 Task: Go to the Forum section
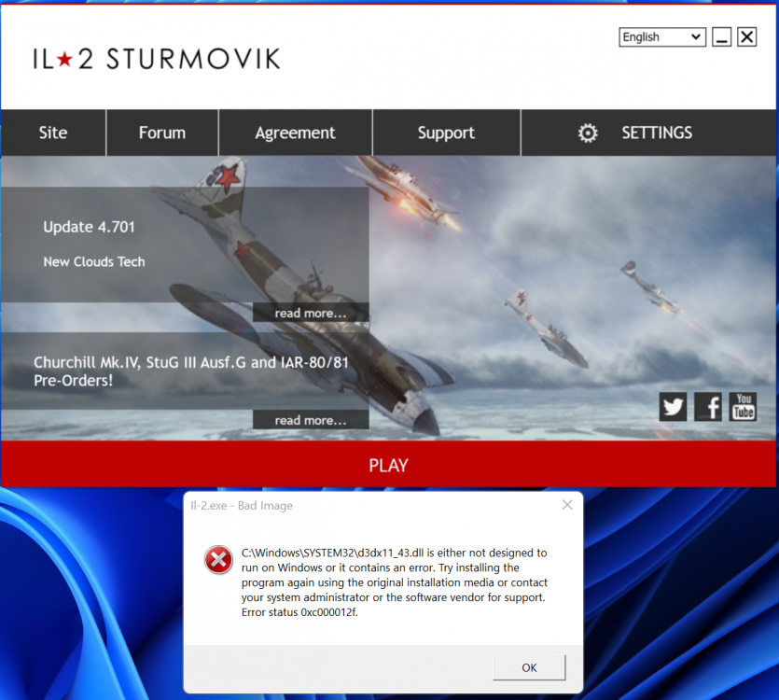click(x=161, y=133)
